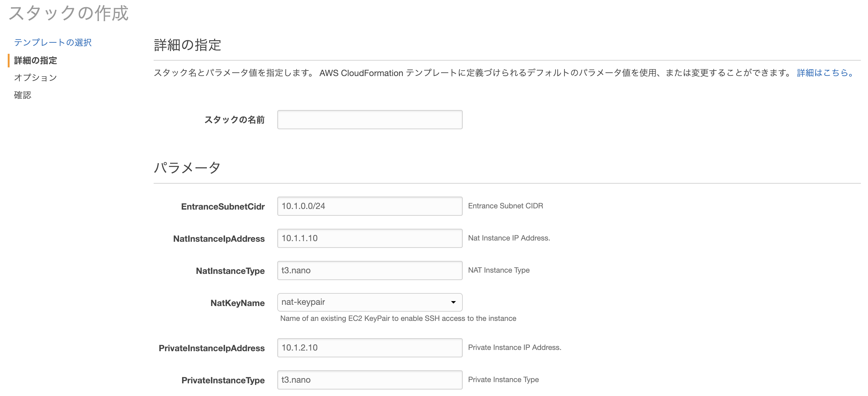Click the NatInstanceType input field
Image resolution: width=868 pixels, height=396 pixels.
point(370,270)
